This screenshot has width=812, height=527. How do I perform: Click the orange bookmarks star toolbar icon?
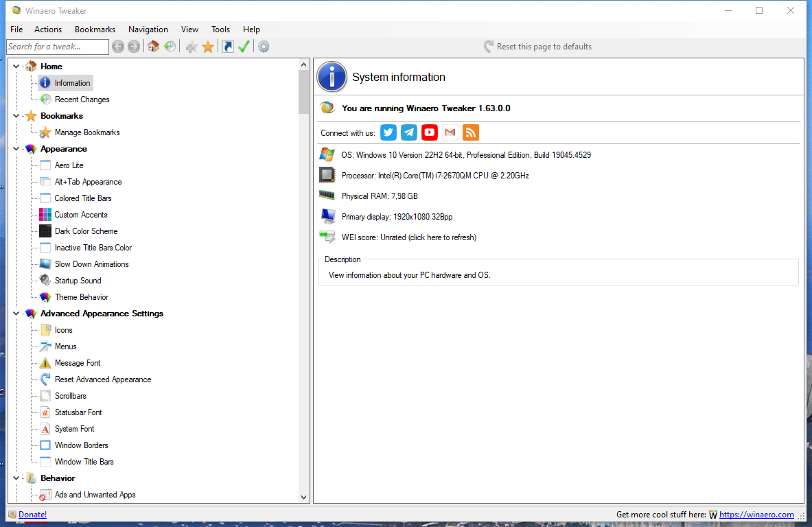208,47
